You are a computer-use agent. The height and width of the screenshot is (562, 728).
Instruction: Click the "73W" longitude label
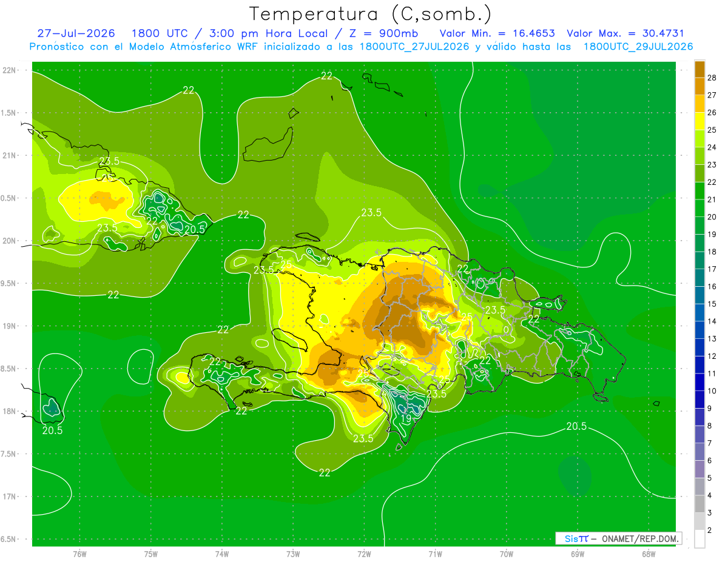293,554
